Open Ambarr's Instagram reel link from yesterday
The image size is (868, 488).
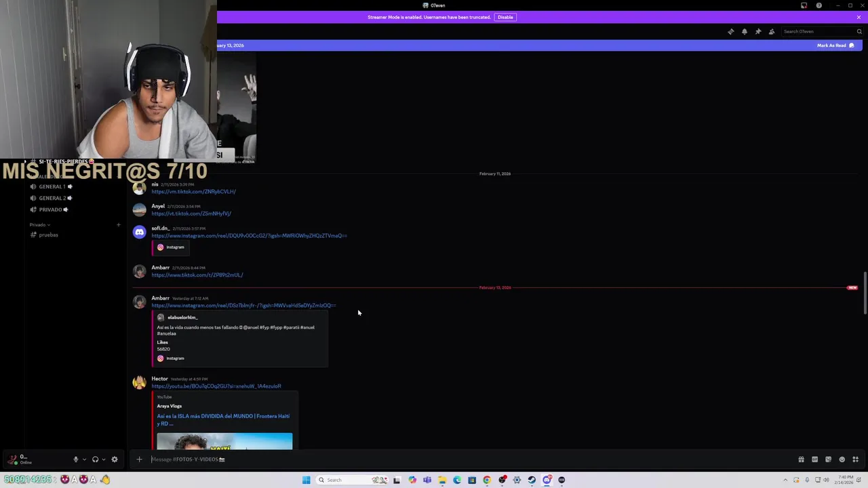243,306
